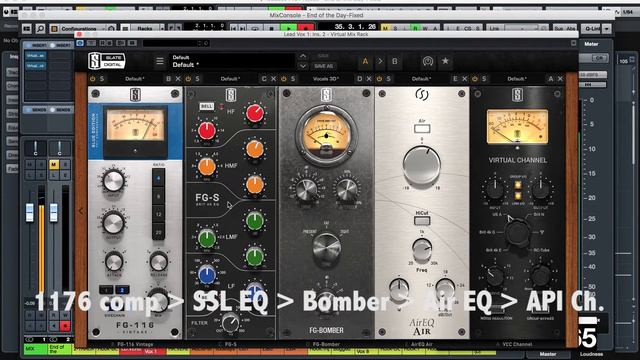
Task: Open the MixConsole search magnifier
Action: [x=40, y=29]
